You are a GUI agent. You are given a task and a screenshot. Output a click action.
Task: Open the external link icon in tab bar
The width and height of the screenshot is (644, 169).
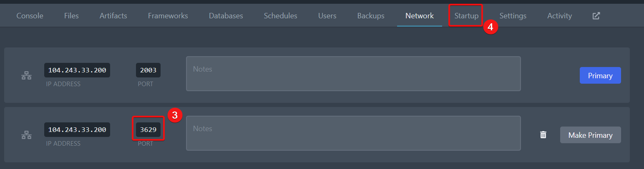click(x=596, y=16)
